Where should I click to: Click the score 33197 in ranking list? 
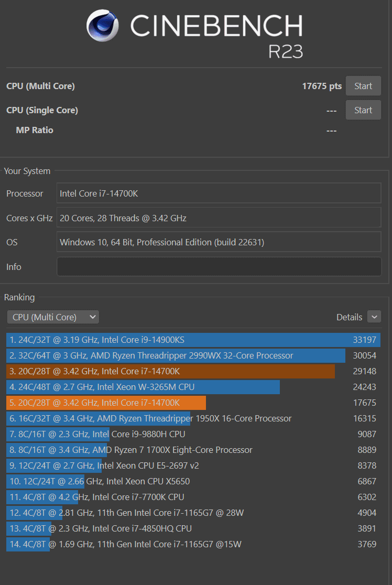tap(364, 340)
